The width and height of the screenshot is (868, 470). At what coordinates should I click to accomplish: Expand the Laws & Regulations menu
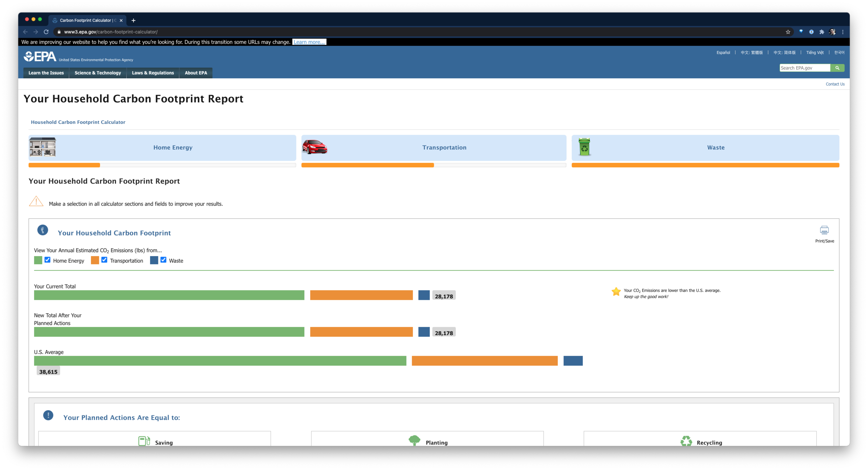[x=153, y=73]
